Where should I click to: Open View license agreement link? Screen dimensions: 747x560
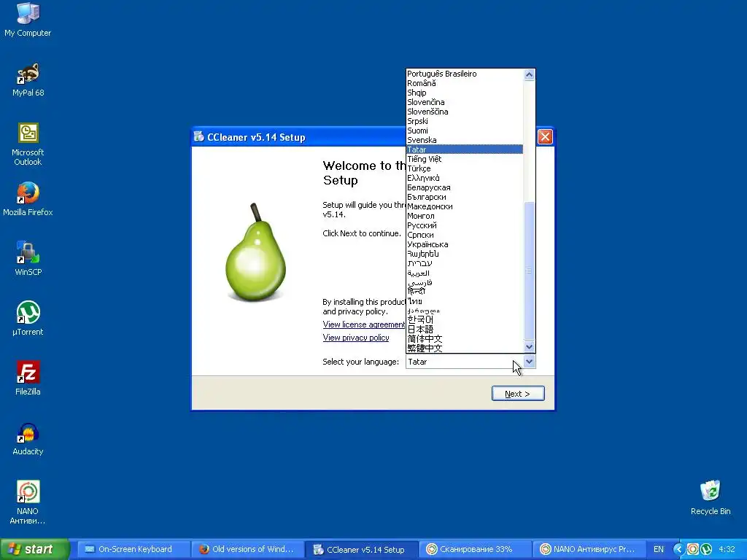tap(364, 324)
